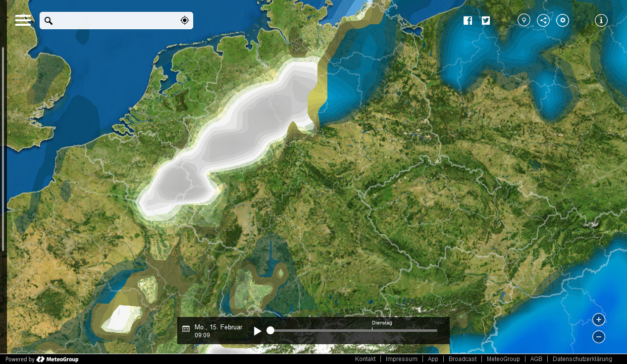The height and width of the screenshot is (364, 627).
Task: Click the timeline slider handle
Action: pos(270,330)
